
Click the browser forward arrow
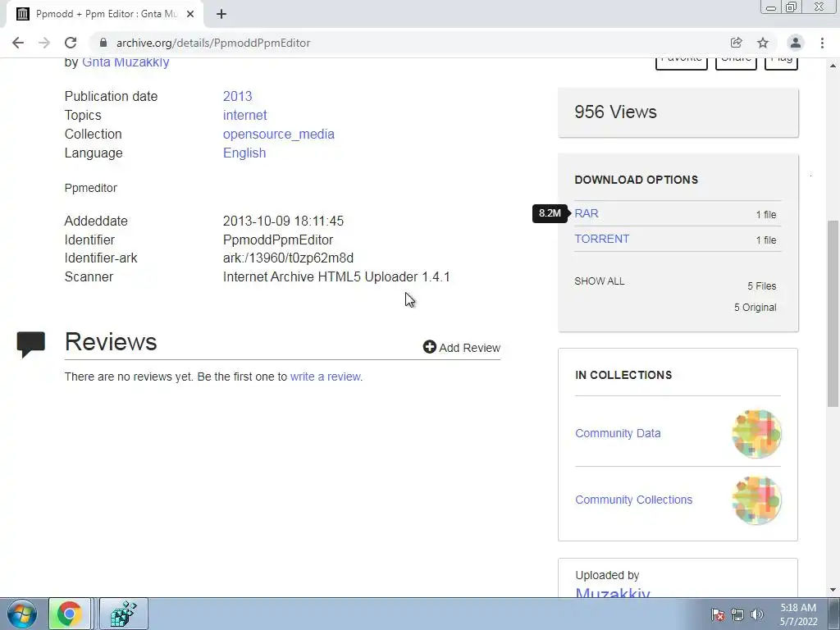pyautogui.click(x=44, y=43)
